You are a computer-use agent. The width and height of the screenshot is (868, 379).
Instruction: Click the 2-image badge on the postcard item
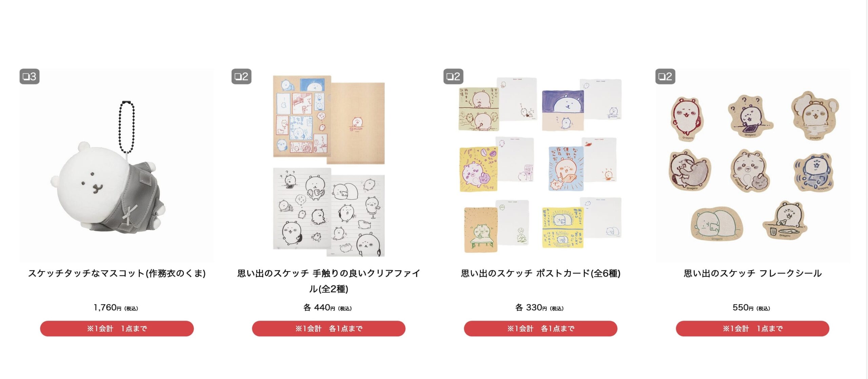coord(453,76)
